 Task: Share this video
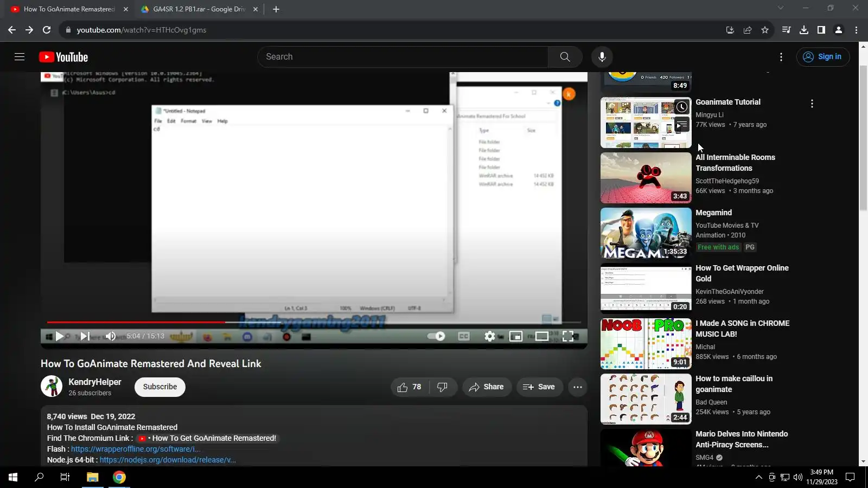[487, 387]
